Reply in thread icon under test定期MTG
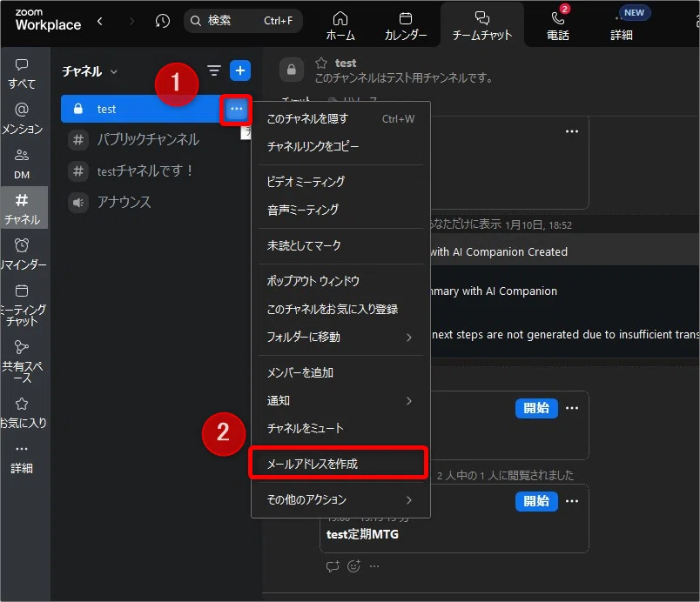This screenshot has width=700, height=602. tap(333, 567)
